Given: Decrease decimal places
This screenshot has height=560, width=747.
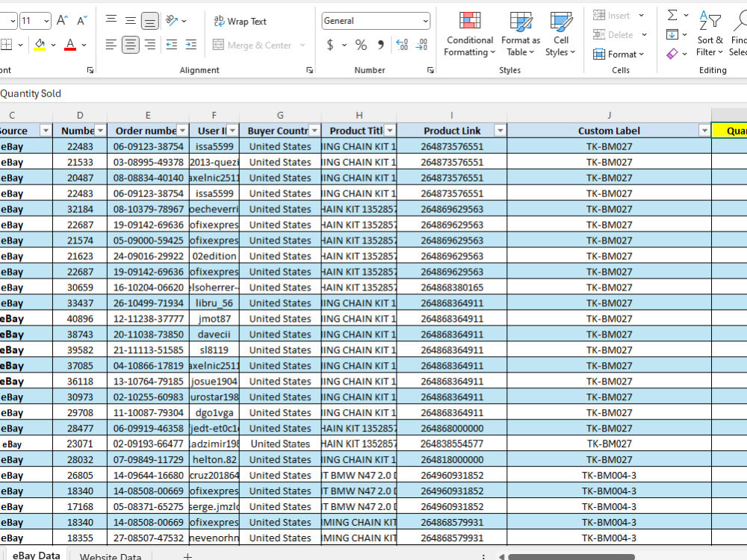Looking at the screenshot, I should (x=421, y=46).
